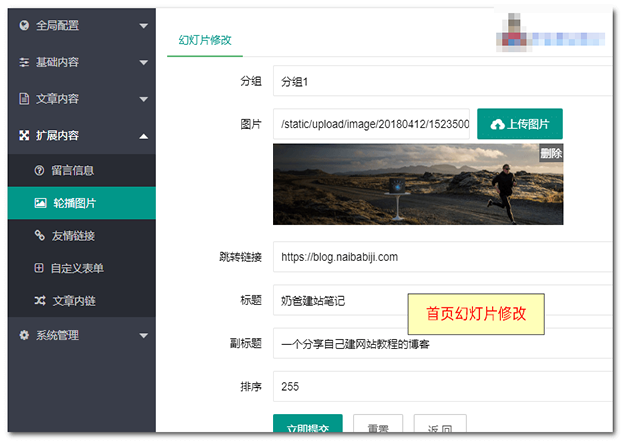Click the running man slide preview image
This screenshot has height=441, width=621.
click(x=418, y=184)
